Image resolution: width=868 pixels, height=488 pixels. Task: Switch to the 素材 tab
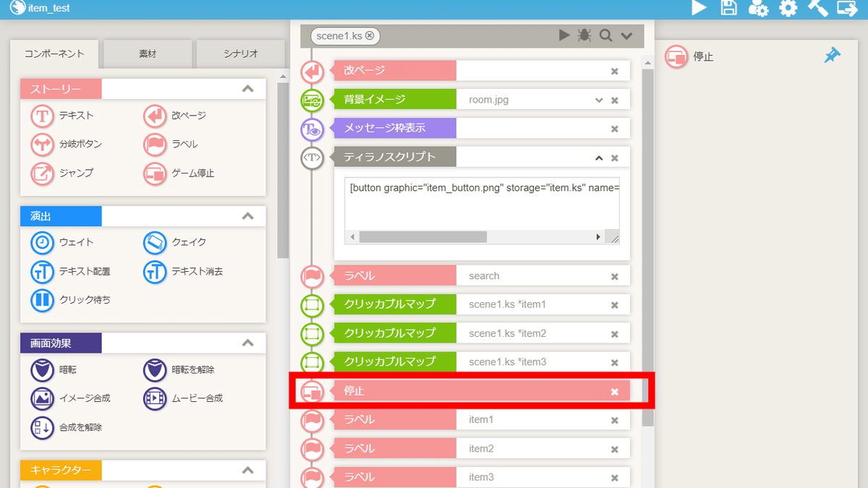pos(148,53)
